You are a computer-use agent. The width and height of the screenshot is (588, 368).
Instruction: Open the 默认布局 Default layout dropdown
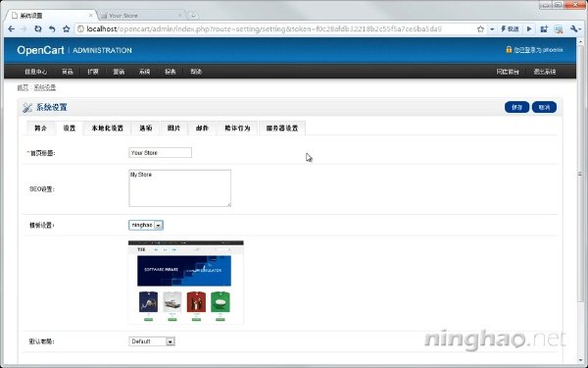click(x=152, y=342)
